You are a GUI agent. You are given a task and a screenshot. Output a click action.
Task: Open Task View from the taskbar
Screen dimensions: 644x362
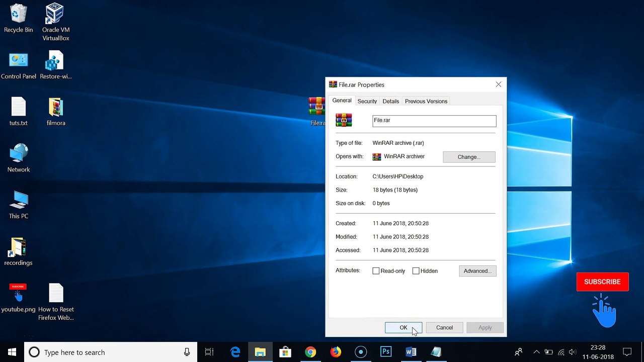point(209,352)
